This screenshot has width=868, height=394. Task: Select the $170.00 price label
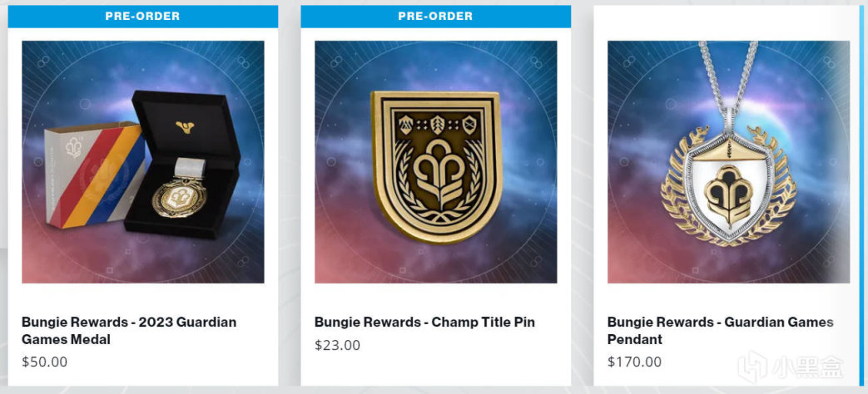pyautogui.click(x=634, y=362)
